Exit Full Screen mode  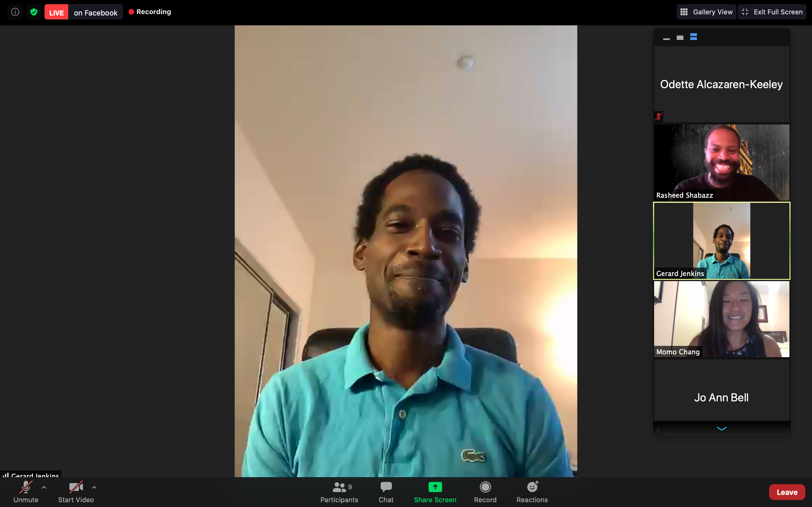tap(772, 11)
